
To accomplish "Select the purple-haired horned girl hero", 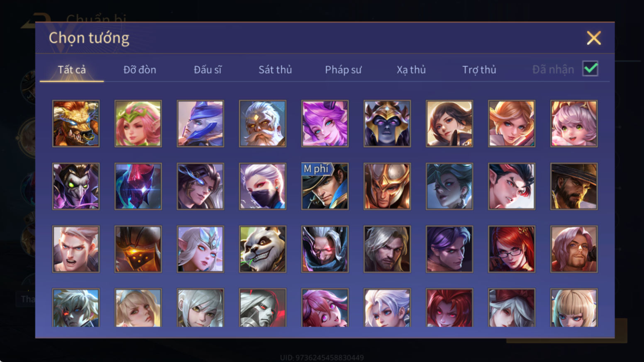I will point(325,124).
